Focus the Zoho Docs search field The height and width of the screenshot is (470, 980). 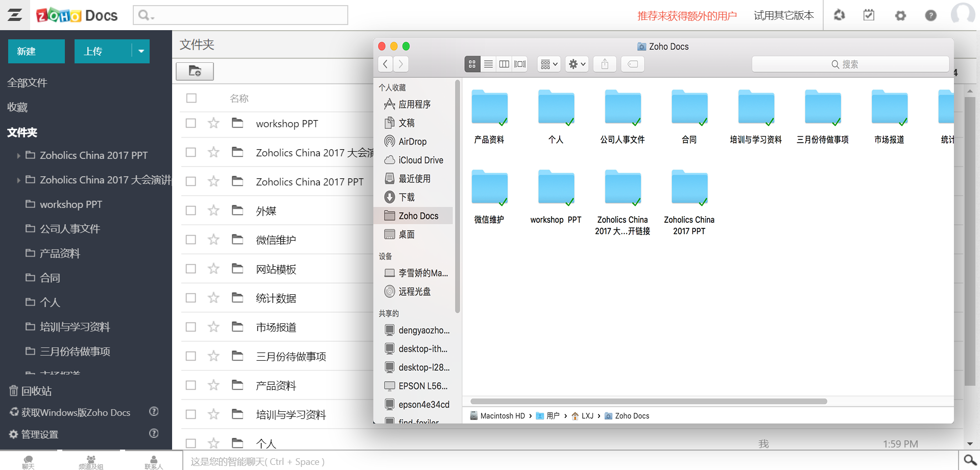pyautogui.click(x=241, y=15)
